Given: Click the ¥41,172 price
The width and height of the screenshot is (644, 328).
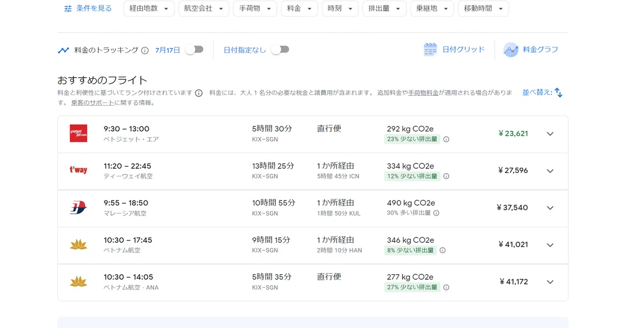Looking at the screenshot, I should coord(514,281).
